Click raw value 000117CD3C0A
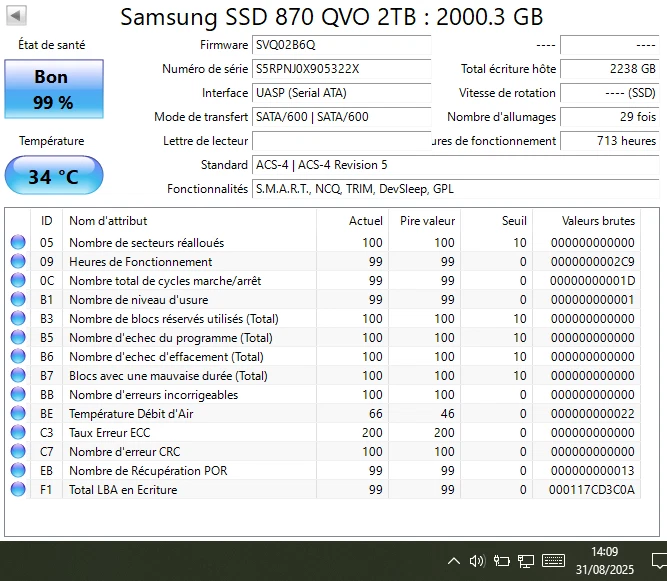Screen dimensions: 667x581 pos(592,490)
